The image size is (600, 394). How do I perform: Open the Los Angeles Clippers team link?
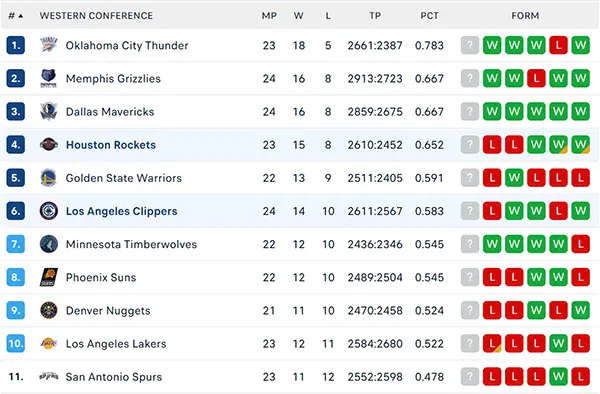pyautogui.click(x=122, y=211)
